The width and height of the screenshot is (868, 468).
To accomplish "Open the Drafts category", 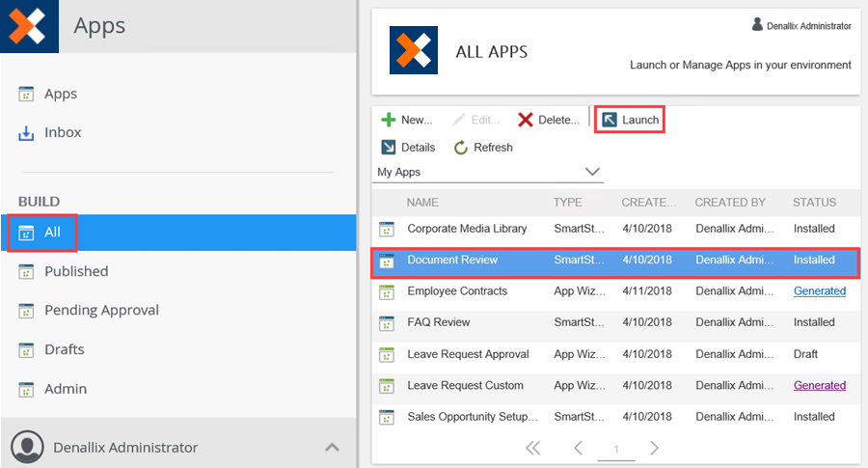I will pyautogui.click(x=65, y=349).
